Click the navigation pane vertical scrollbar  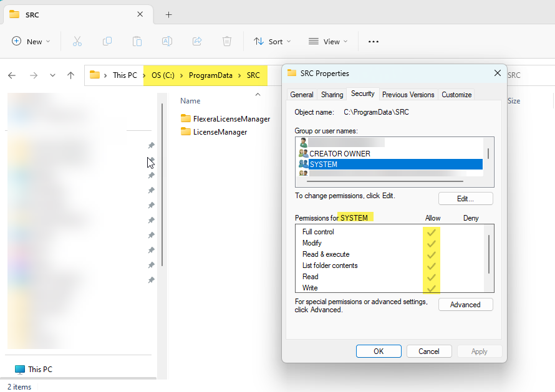coord(162,184)
